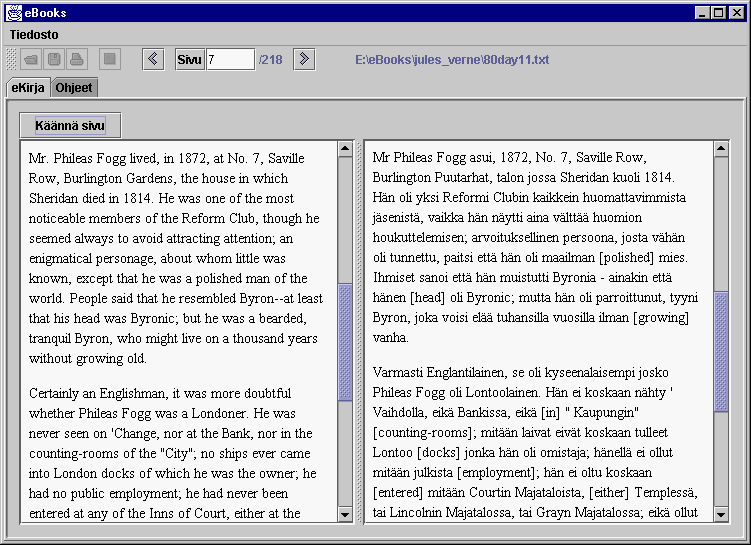Close the eBooks window
This screenshot has height=545, width=751.
[737, 13]
